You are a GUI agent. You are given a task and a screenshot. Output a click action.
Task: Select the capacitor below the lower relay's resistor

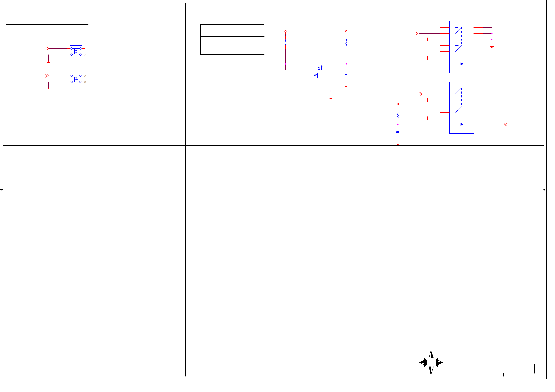click(398, 132)
